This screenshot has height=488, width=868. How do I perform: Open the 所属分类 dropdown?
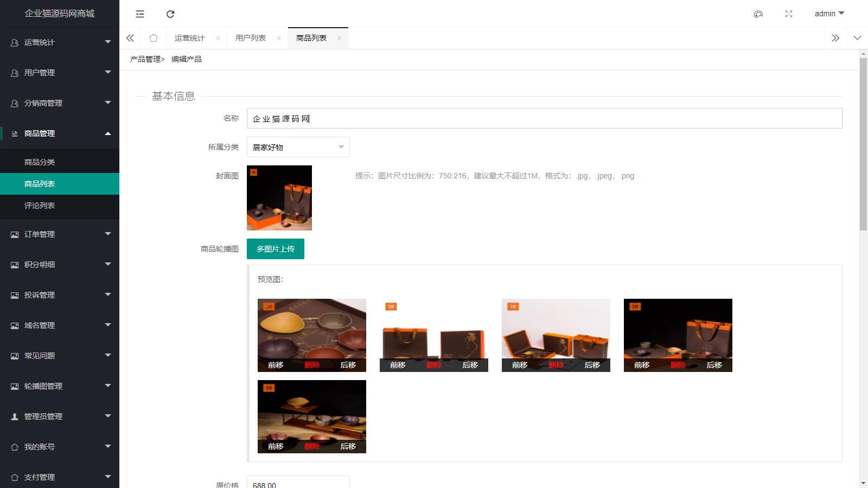[x=298, y=147]
